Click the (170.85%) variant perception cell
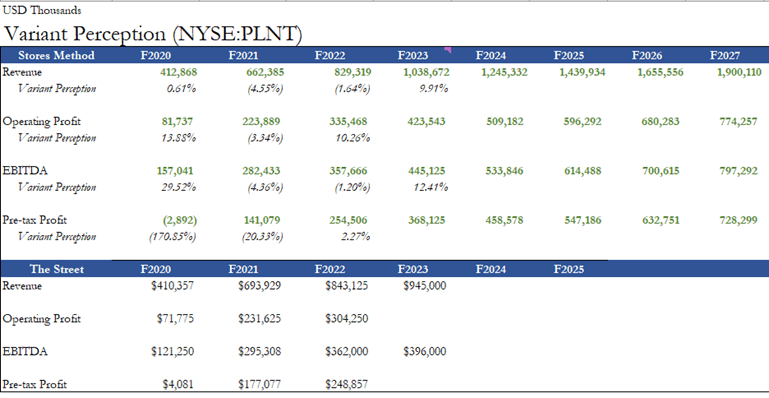Viewport: 769px width, 398px height. pos(173,237)
